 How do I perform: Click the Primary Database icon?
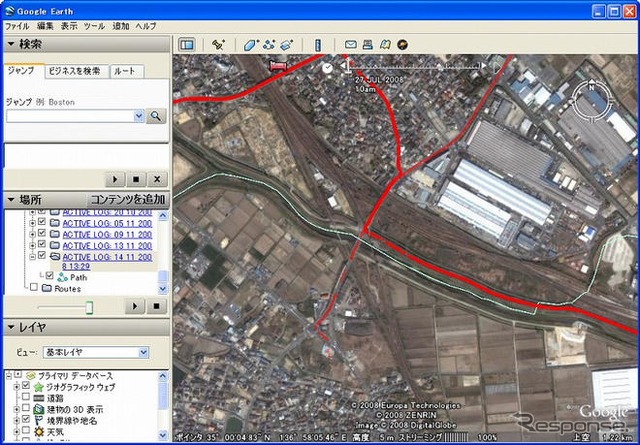31,376
